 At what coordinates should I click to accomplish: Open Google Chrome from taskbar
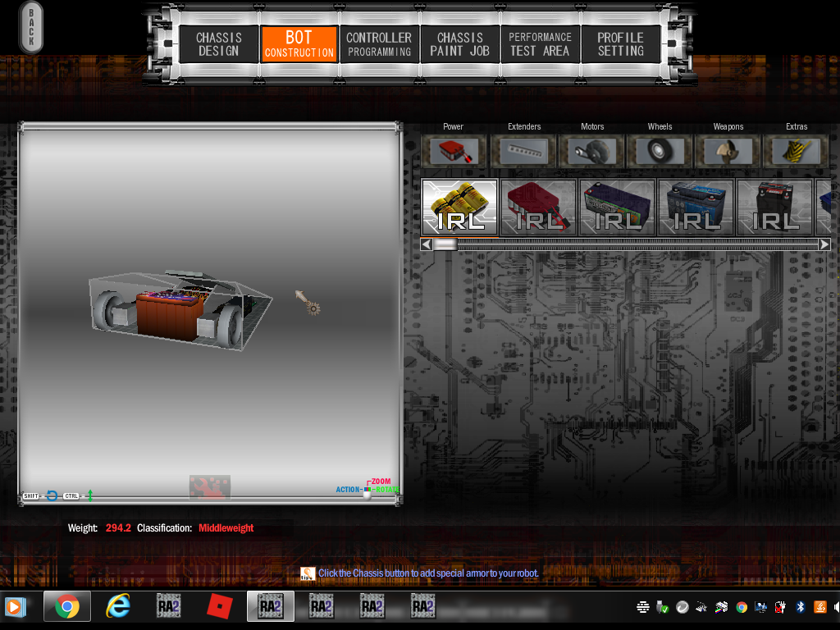[x=67, y=606]
